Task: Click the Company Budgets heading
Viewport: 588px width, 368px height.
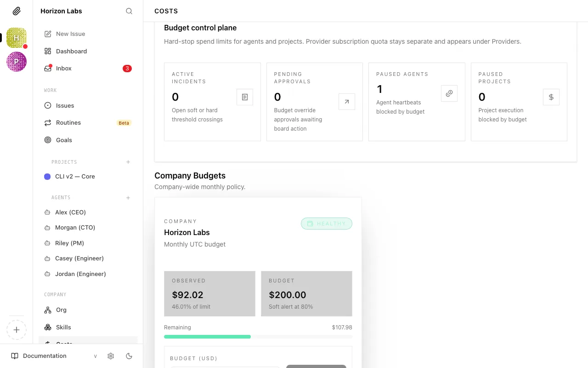Action: tap(190, 176)
